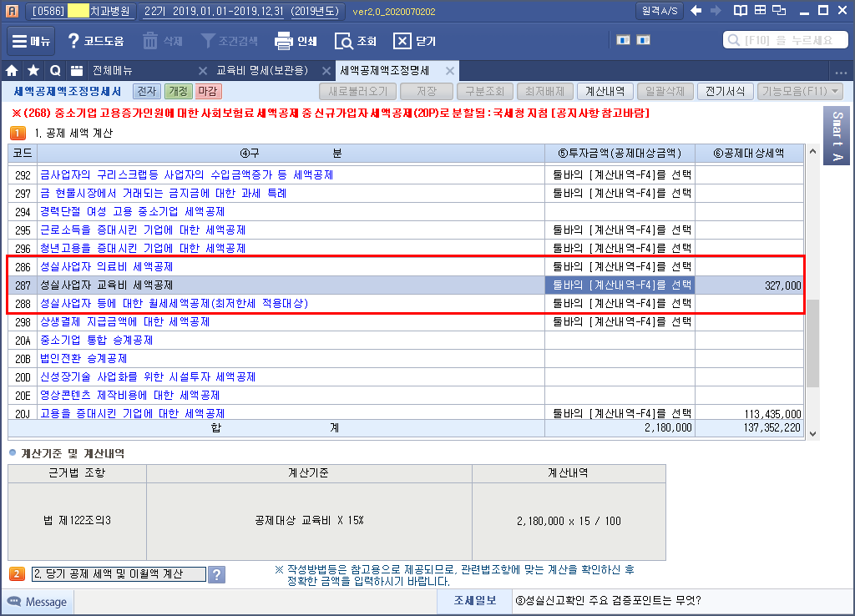Click the 새로불러오기 button

[x=357, y=91]
